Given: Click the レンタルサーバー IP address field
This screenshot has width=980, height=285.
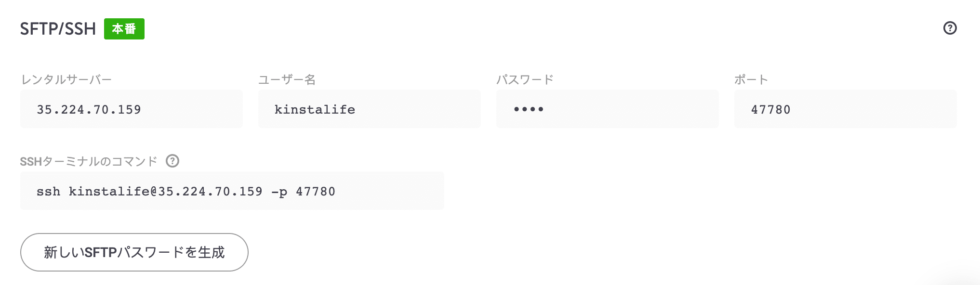Looking at the screenshot, I should click(x=131, y=109).
